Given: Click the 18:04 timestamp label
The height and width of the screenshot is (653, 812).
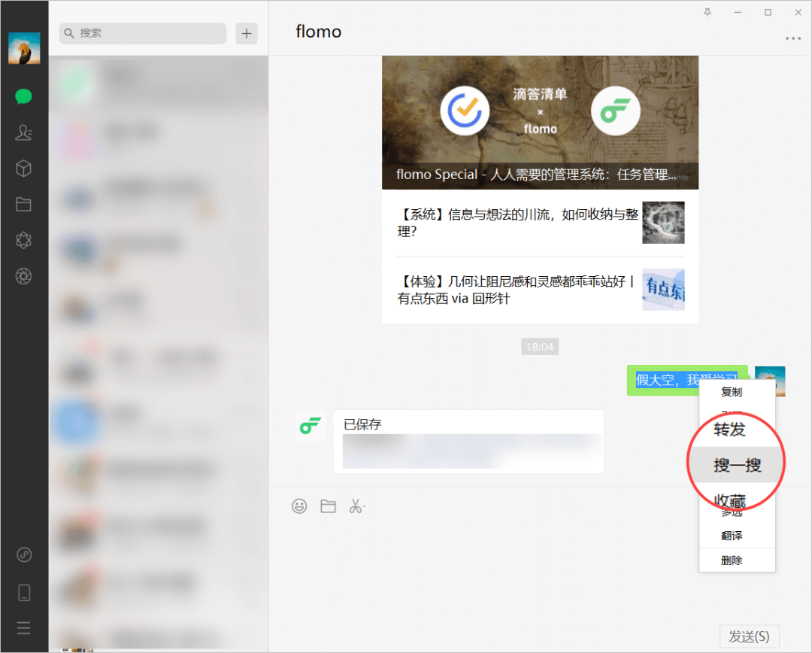Looking at the screenshot, I should click(540, 347).
